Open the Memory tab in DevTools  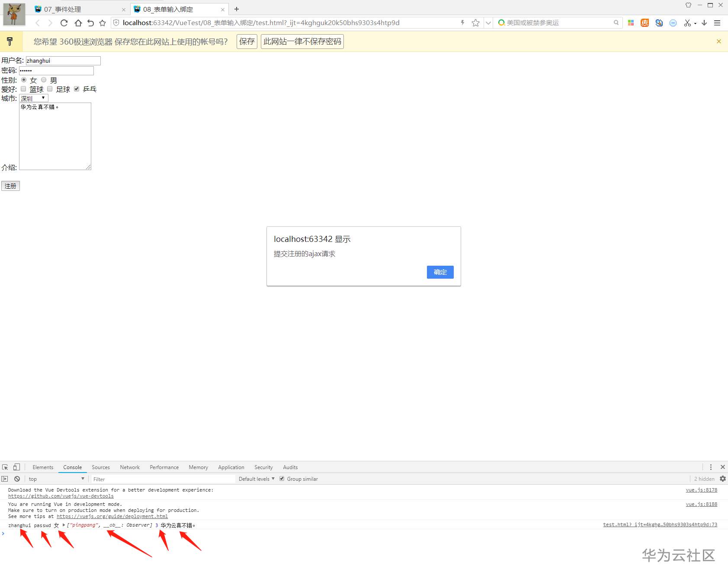coord(198,467)
